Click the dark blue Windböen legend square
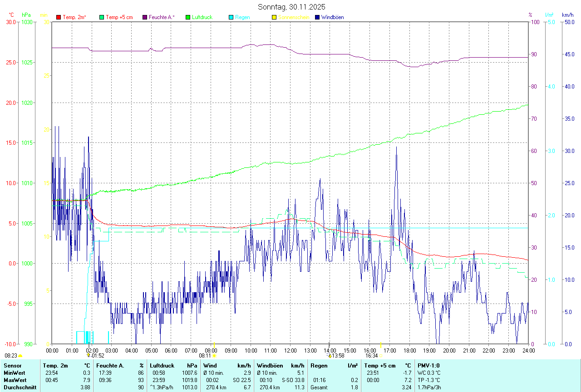Viewport: 581px width, 392px height. [x=317, y=17]
